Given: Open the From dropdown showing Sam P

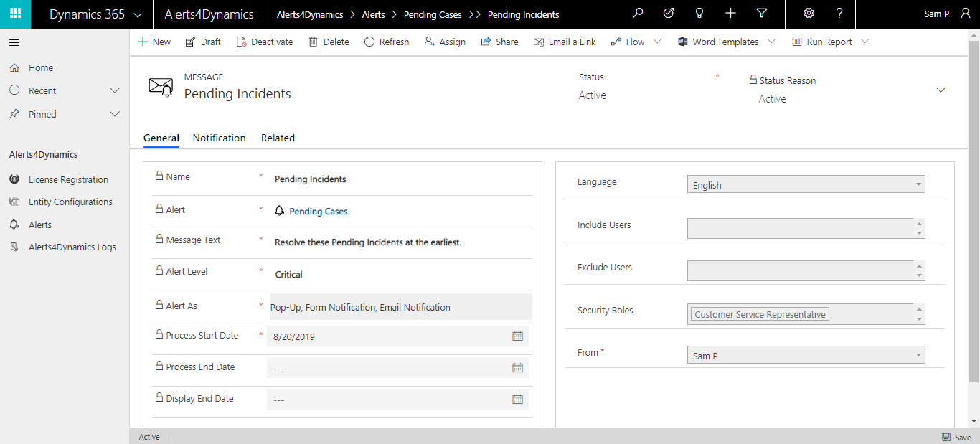Looking at the screenshot, I should [x=806, y=355].
